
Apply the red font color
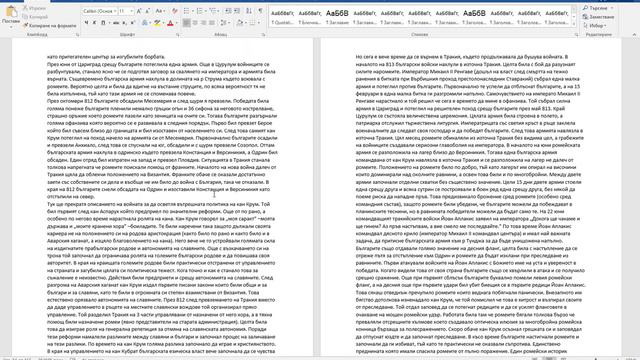[170, 23]
